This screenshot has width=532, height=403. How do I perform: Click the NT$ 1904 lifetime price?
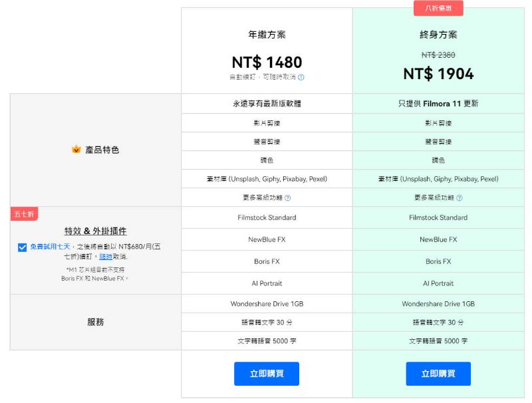tap(438, 74)
